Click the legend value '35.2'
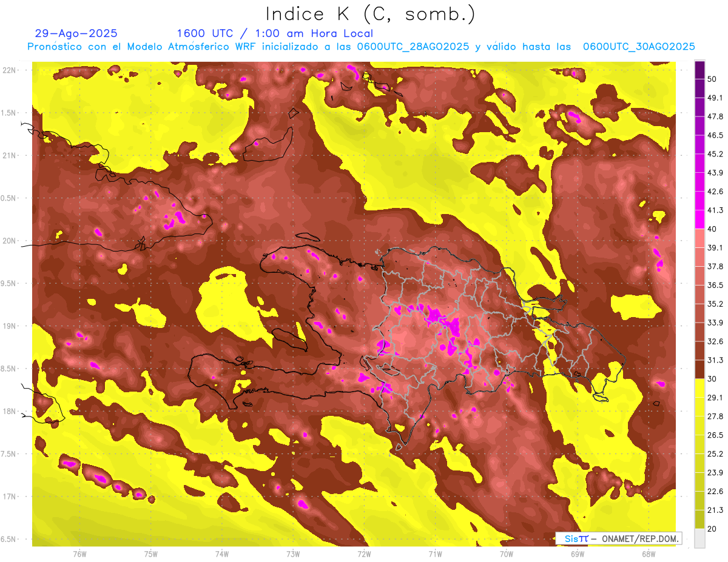Screen dimensions: 728x562 pyautogui.click(x=715, y=304)
